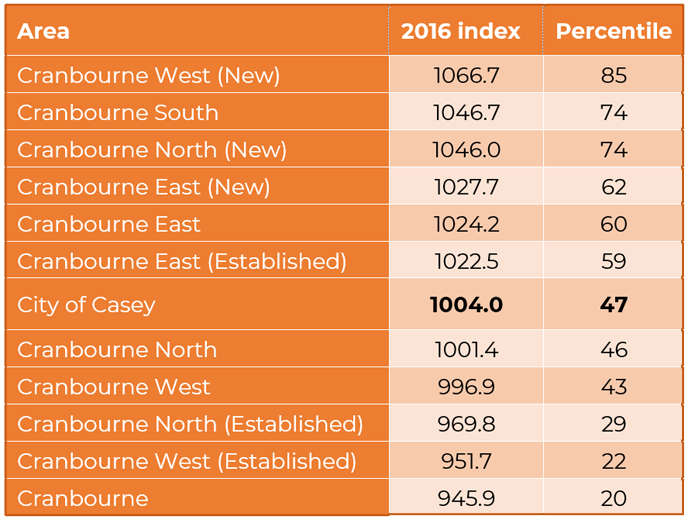Select the index value 969.8
This screenshot has width=692, height=523.
[465, 424]
